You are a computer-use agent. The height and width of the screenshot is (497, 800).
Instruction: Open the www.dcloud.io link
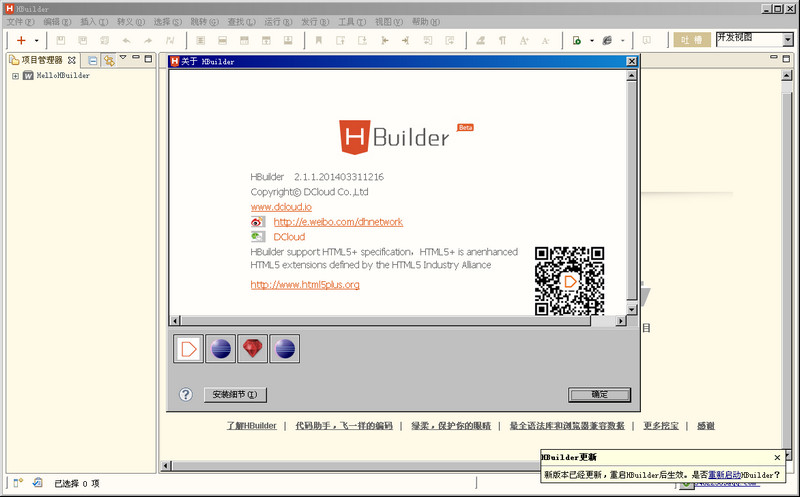pyautogui.click(x=281, y=207)
